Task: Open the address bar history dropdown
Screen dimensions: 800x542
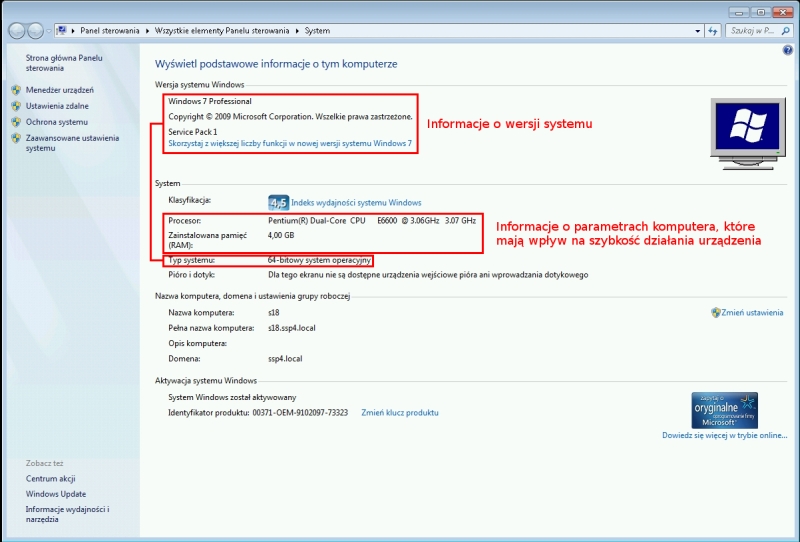Action: 697,31
